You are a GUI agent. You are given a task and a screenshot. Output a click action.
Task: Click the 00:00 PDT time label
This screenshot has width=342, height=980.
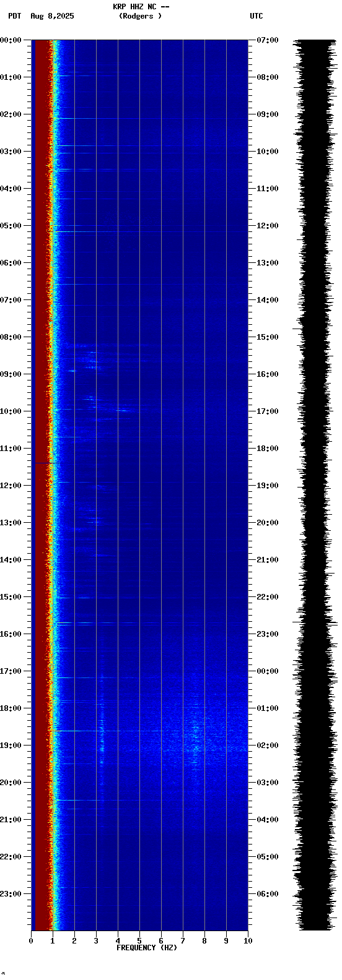[11, 40]
